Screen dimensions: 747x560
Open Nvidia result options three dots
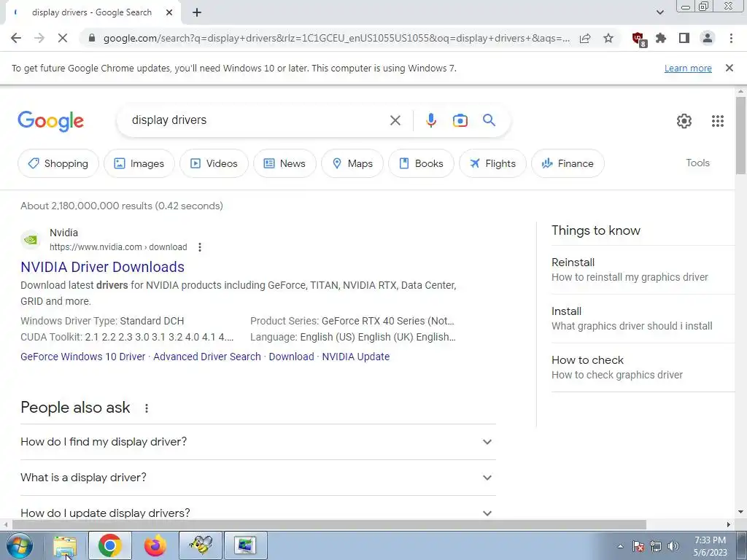point(200,247)
